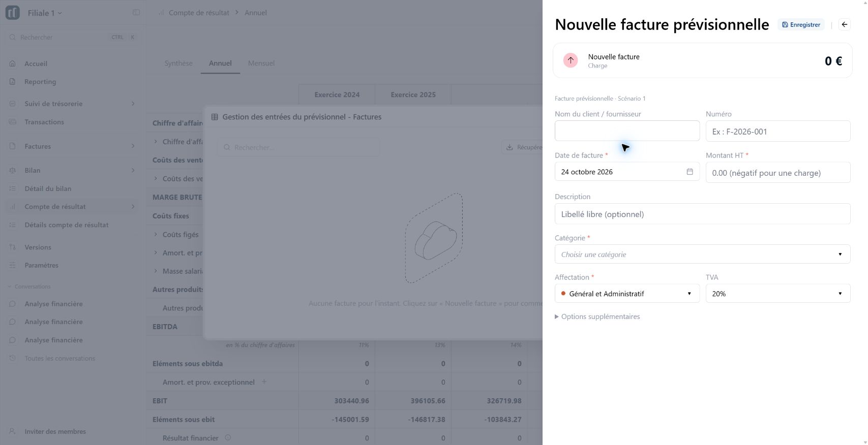Expand the Coûts figés row
The height and width of the screenshot is (445, 868).
(156, 234)
